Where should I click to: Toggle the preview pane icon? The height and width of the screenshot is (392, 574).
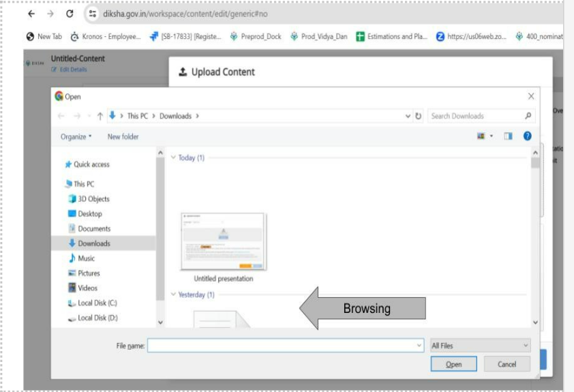pos(508,136)
